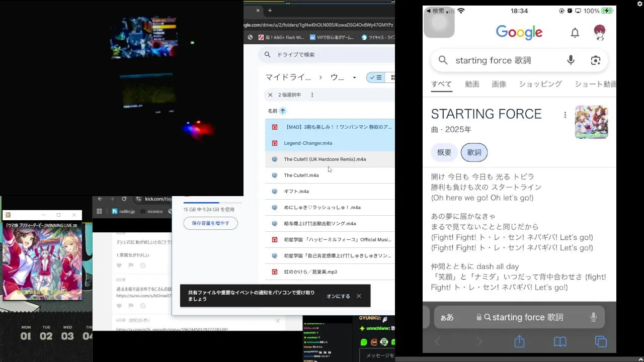Tap ぁあ reader options in Safari bar
The height and width of the screenshot is (362, 644).
coord(447,317)
